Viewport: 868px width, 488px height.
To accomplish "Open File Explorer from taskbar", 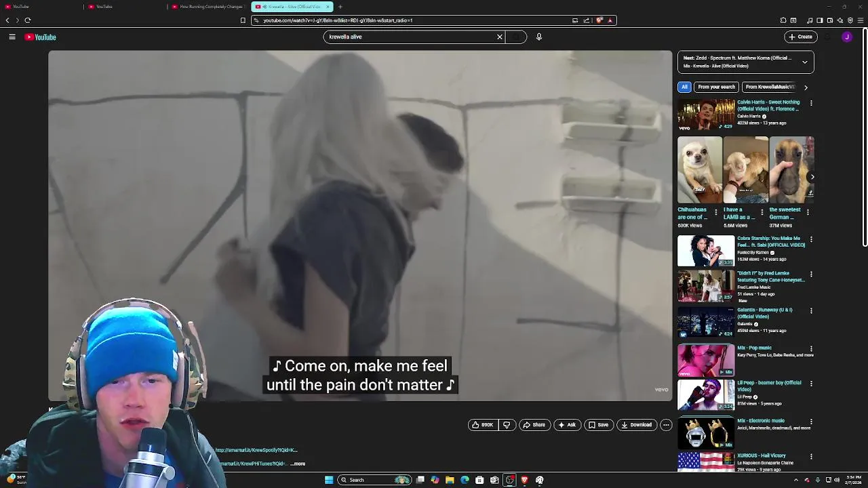I will point(450,480).
